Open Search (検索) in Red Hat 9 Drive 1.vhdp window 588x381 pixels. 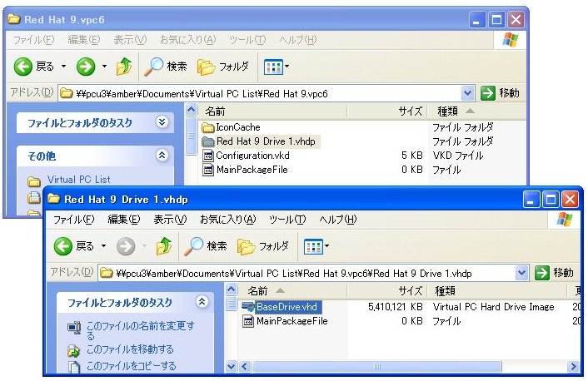[206, 246]
